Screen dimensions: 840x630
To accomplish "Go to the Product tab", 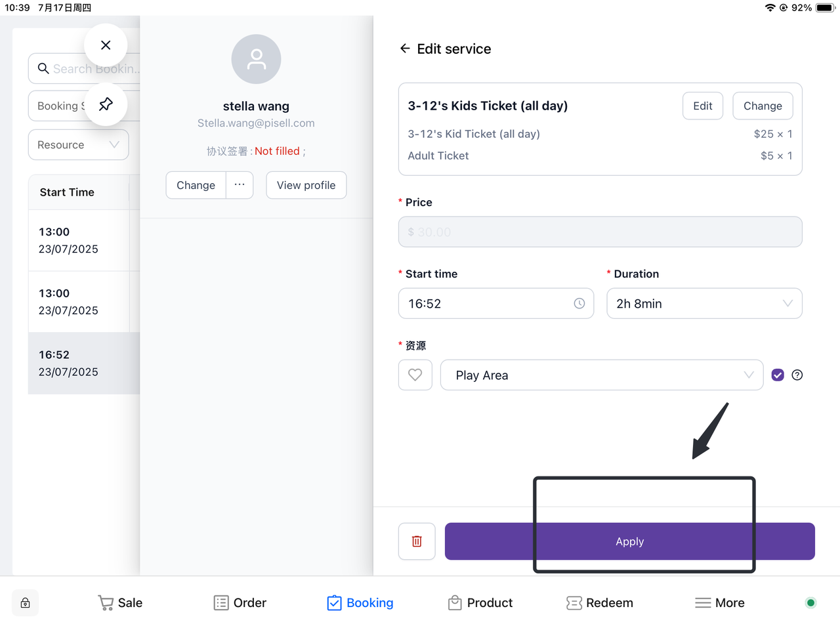I will [480, 602].
